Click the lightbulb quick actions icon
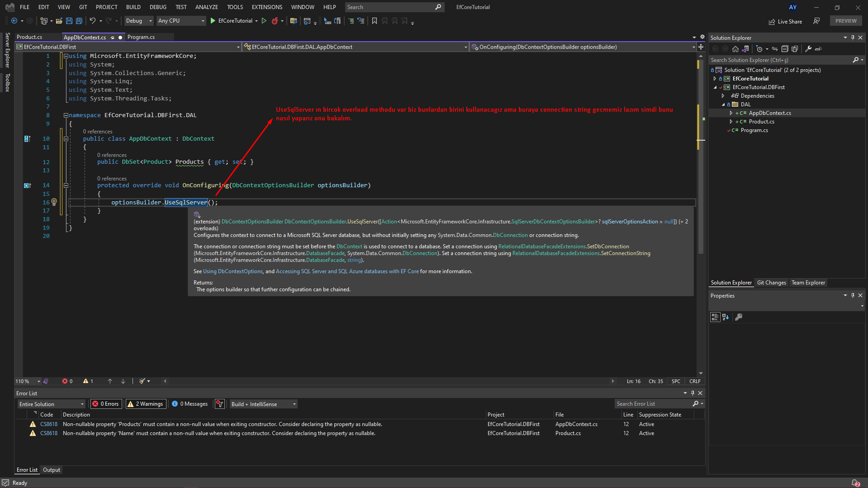 point(54,202)
